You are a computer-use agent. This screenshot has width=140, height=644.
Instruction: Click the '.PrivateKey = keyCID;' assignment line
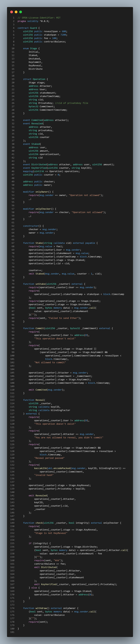[57, 489]
